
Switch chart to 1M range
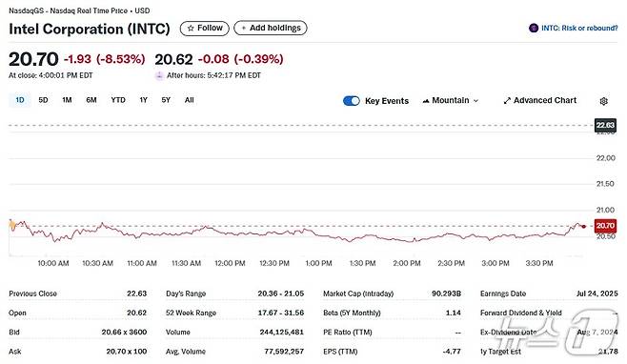coord(67,100)
